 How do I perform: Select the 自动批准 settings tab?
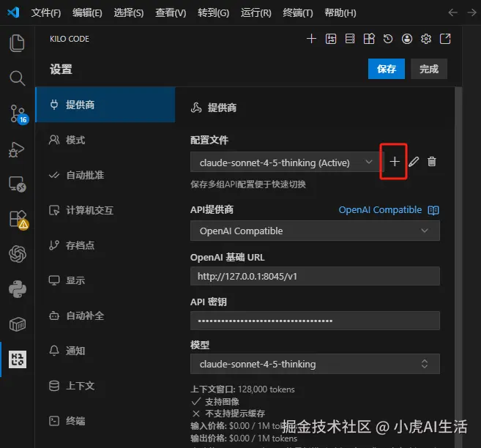(105, 175)
